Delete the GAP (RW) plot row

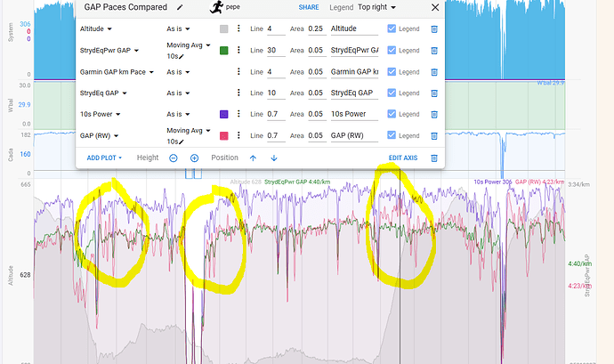click(434, 136)
